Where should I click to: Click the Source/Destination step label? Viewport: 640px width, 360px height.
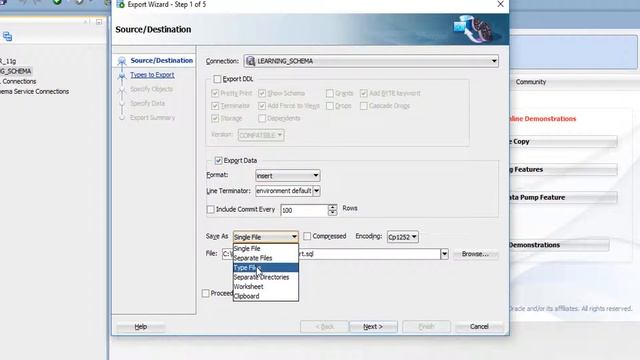pyautogui.click(x=162, y=60)
